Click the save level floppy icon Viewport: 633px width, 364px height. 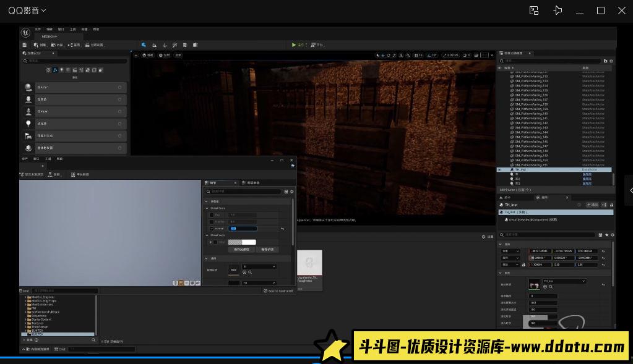click(25, 44)
